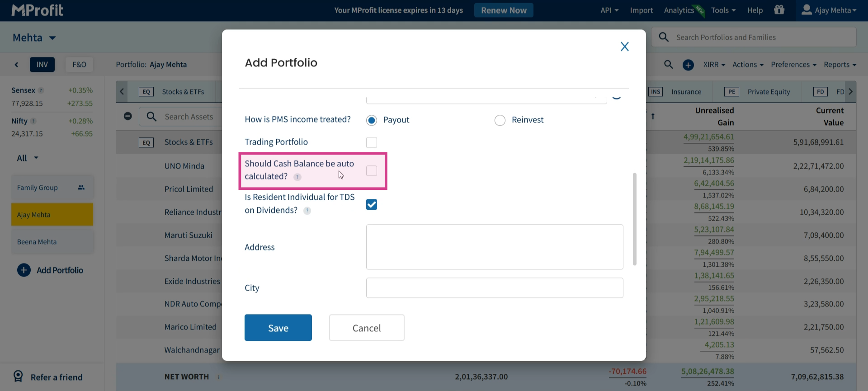Click the dialog vertical scrollbar
Image resolution: width=868 pixels, height=391 pixels.
coord(635,219)
